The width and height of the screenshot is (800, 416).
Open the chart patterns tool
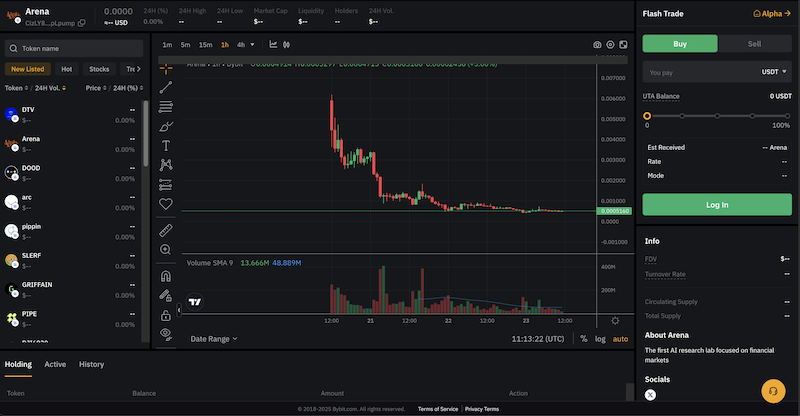pos(166,165)
